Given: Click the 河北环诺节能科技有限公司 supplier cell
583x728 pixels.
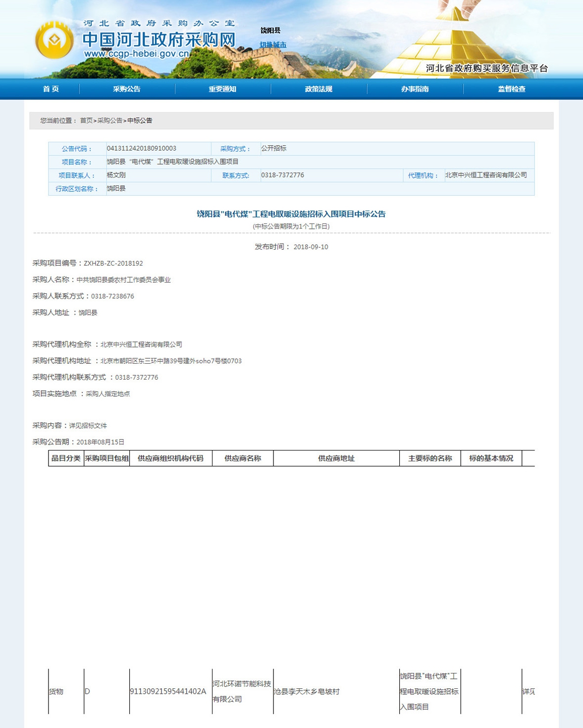Looking at the screenshot, I should (x=242, y=691).
